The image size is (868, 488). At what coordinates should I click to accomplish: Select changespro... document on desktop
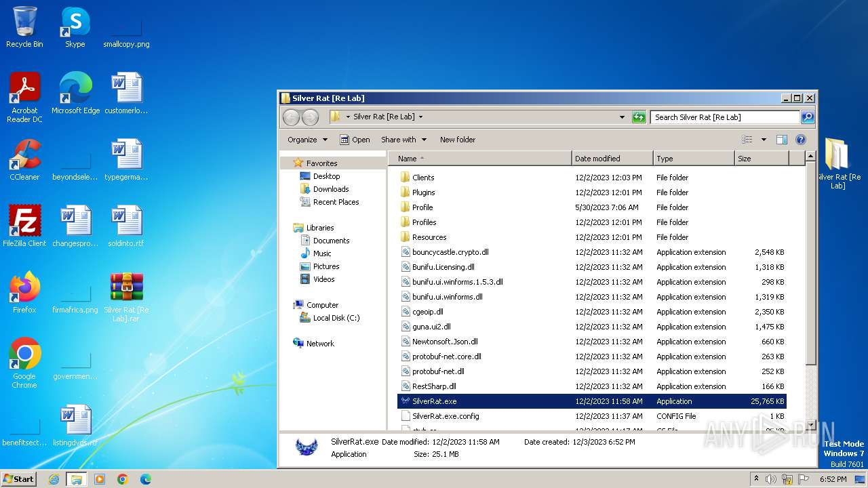[75, 226]
